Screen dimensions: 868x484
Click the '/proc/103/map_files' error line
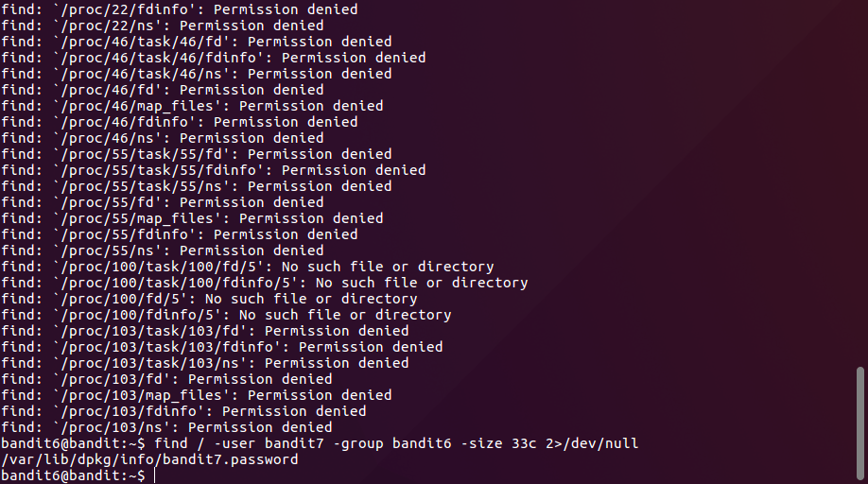click(197, 395)
